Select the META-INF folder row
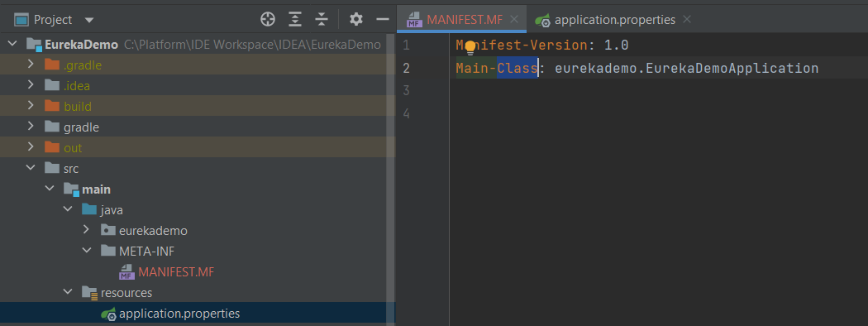Screen dimensions: 868x326 198,251
